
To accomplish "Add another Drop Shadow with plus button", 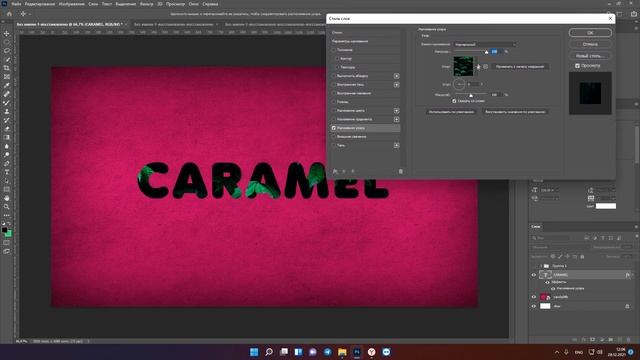I will tap(396, 145).
